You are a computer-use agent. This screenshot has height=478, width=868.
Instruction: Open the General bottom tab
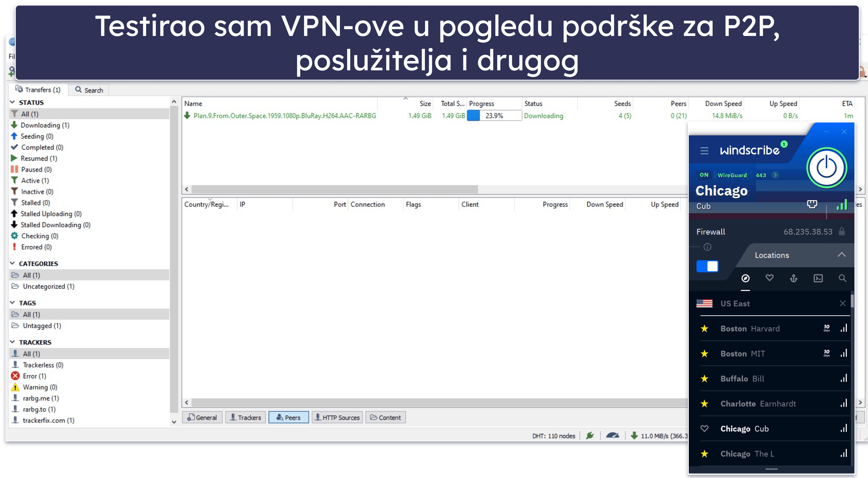point(202,417)
